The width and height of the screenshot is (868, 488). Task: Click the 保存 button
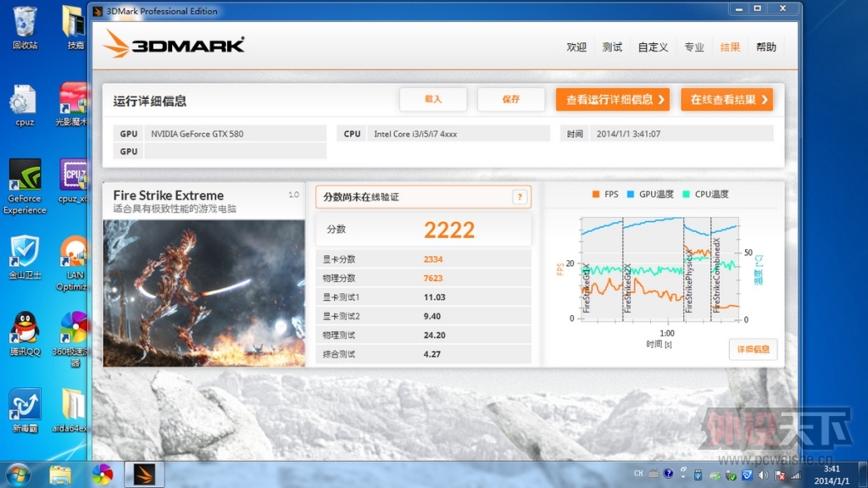click(x=511, y=100)
